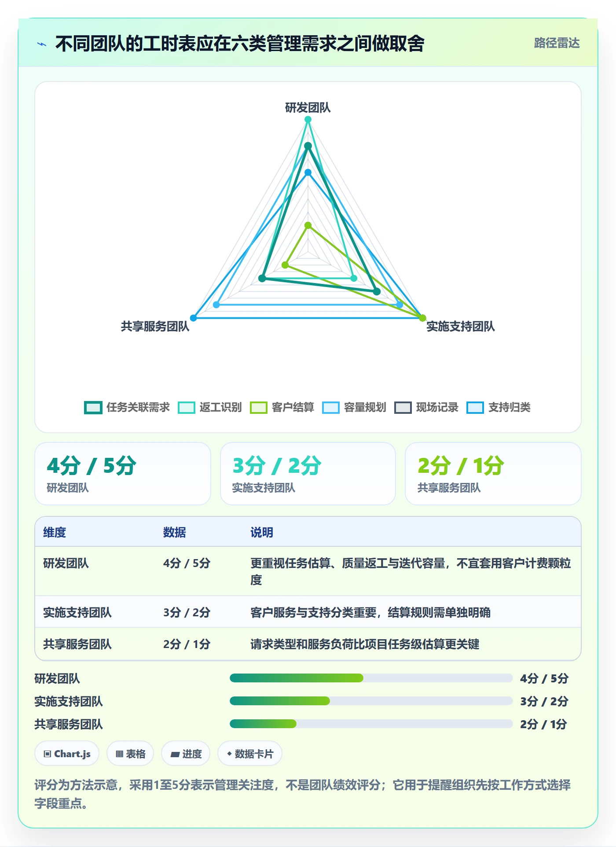Click the description 请求类型和服务负荷比项目任务级估算更关键
616x847 pixels.
coord(365,644)
